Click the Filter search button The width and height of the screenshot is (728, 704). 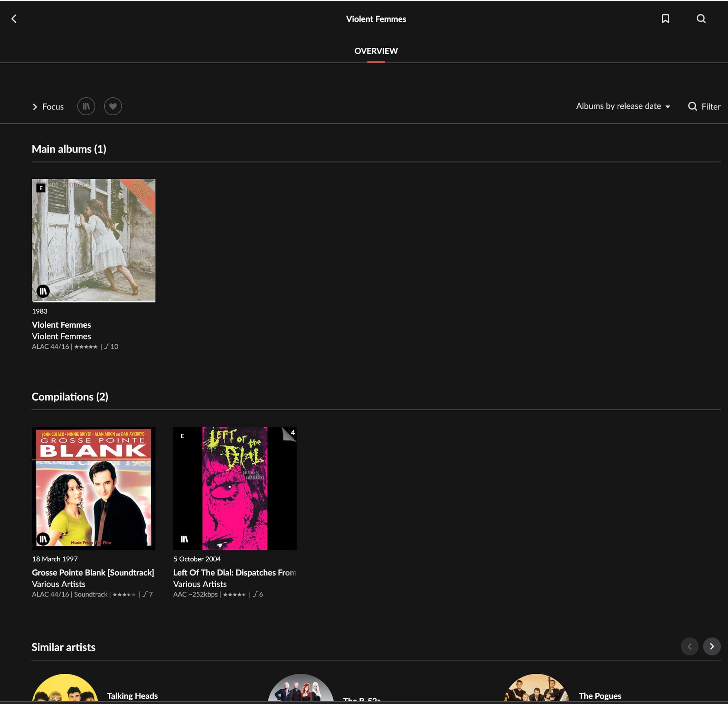tap(704, 106)
